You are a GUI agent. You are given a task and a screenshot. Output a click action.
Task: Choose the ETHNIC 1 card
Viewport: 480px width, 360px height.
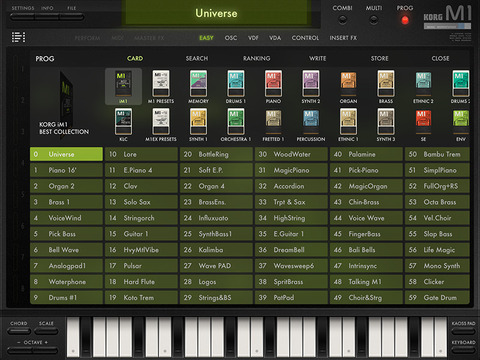pyautogui.click(x=348, y=125)
